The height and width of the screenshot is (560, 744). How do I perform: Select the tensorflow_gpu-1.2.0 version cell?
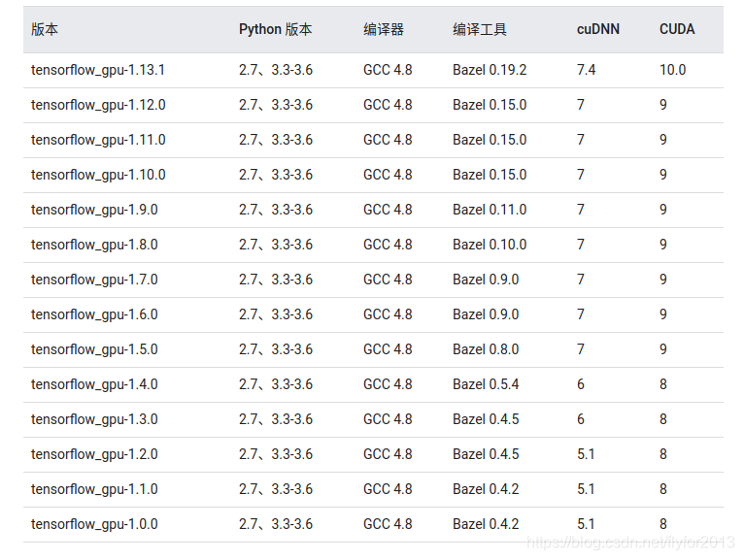[x=94, y=454]
